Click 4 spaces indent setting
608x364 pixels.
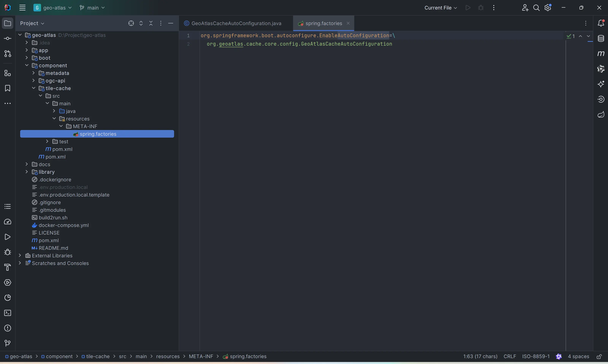pyautogui.click(x=578, y=356)
